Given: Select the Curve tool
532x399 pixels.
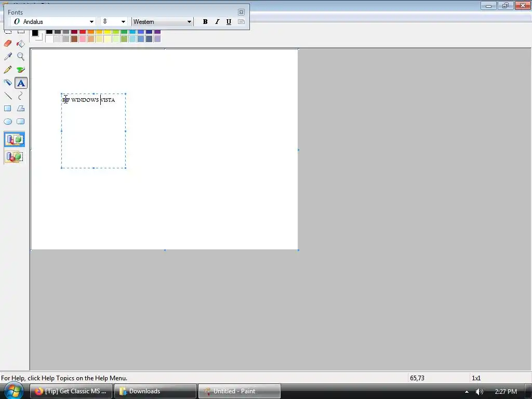Looking at the screenshot, I should click(x=21, y=96).
